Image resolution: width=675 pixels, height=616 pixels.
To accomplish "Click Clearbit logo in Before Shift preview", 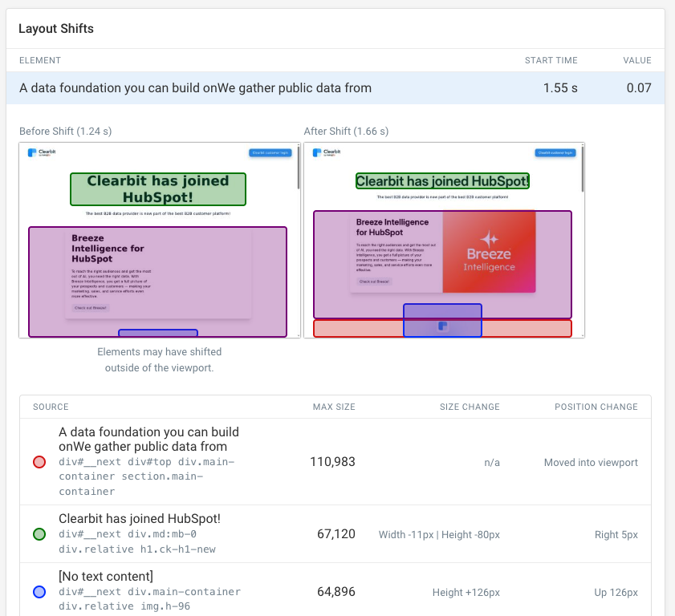I will [39, 152].
